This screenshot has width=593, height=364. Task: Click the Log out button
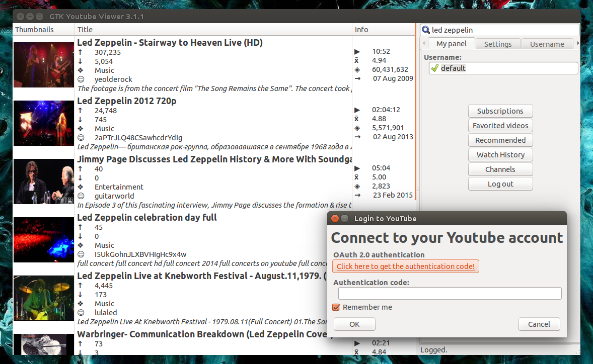[x=500, y=184]
